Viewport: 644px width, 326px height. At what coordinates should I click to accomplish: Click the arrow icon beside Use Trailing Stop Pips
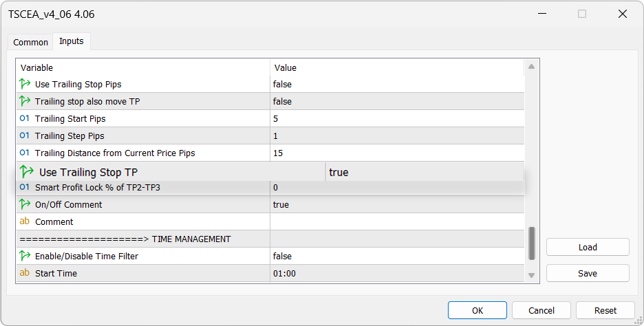(x=25, y=84)
